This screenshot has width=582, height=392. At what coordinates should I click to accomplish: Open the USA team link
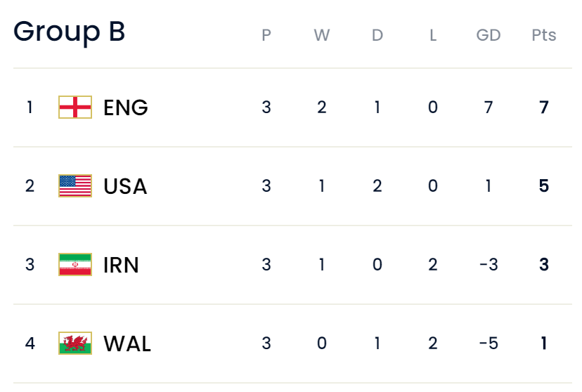click(125, 186)
